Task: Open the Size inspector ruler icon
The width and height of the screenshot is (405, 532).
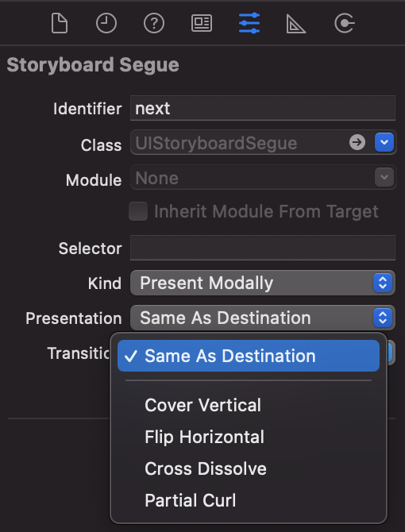Action: click(295, 24)
